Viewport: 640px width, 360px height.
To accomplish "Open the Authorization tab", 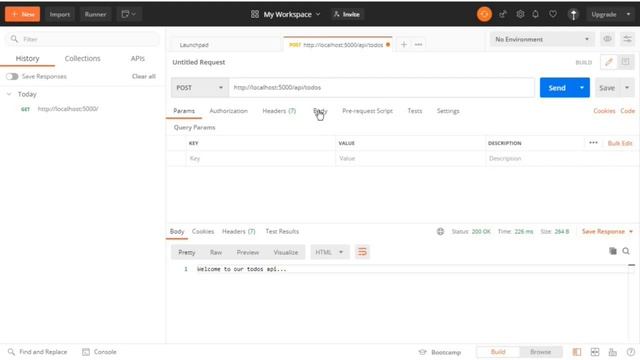I will (x=229, y=111).
